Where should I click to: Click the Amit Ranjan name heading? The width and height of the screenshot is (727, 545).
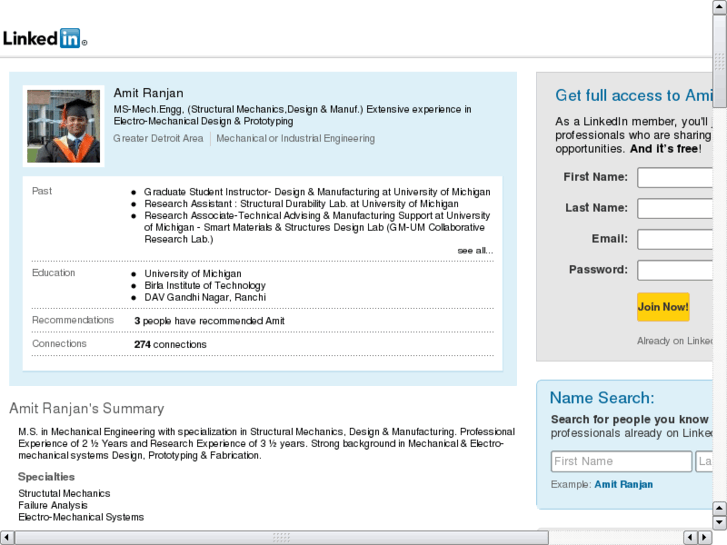point(148,93)
